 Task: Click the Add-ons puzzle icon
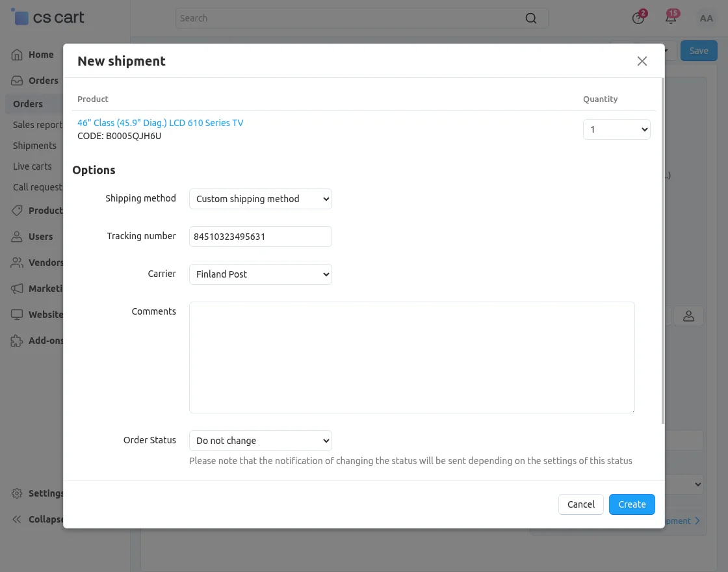pos(17,341)
